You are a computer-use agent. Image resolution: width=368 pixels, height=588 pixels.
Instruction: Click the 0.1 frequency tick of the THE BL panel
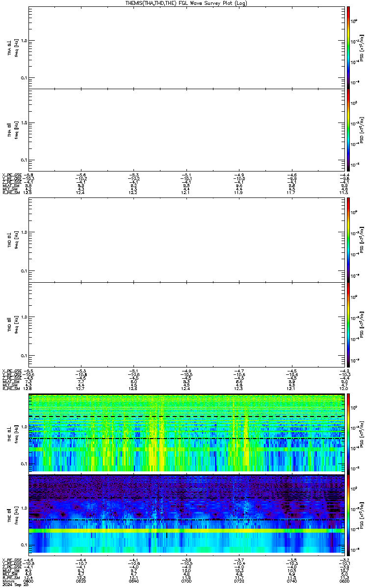(24, 463)
